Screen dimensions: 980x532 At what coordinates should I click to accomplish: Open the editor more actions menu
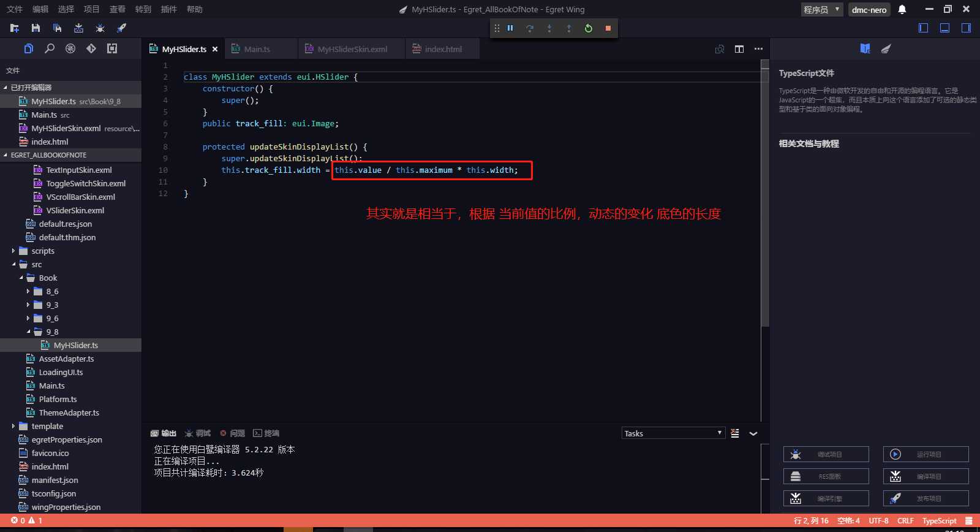point(759,49)
